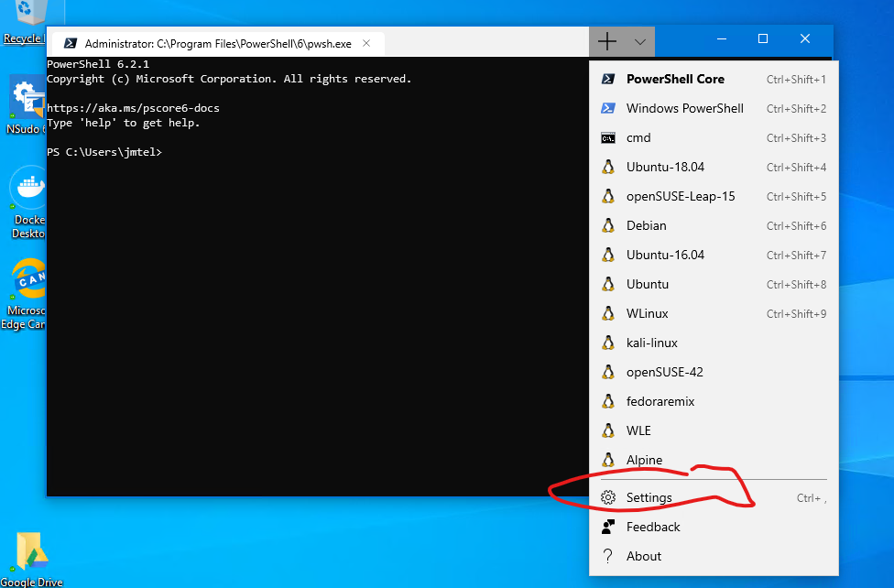
Task: Open Microsoft Edge Canary shortcut
Action: [24, 294]
